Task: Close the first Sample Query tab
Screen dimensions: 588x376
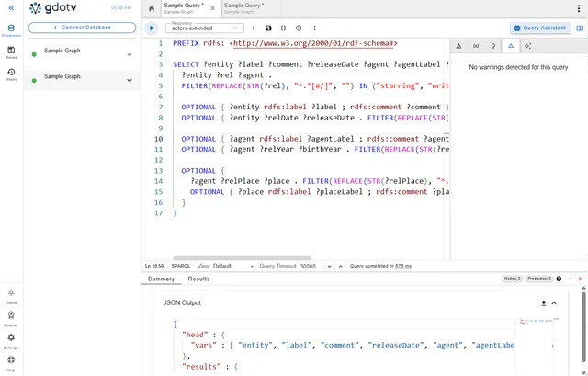Action: [x=212, y=8]
